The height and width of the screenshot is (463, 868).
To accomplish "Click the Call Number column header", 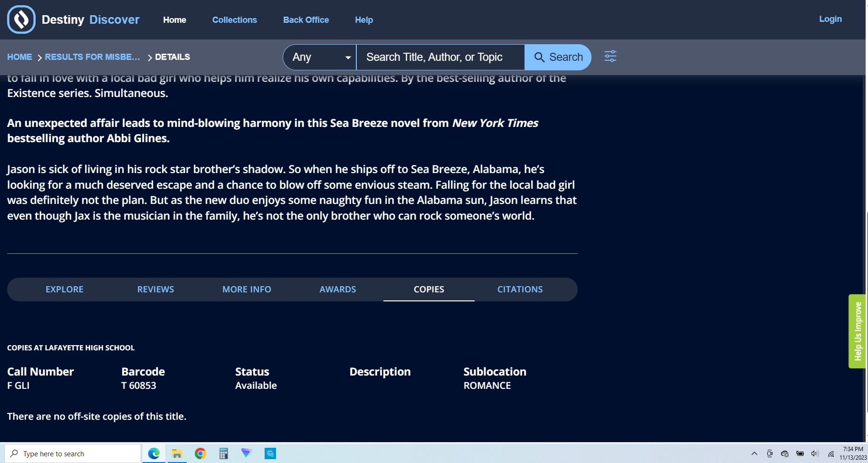I will pyautogui.click(x=40, y=372).
